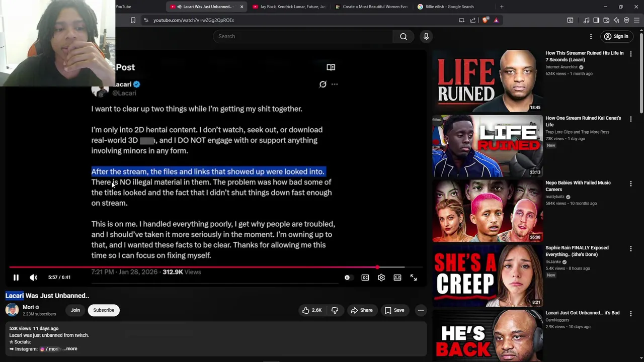The width and height of the screenshot is (644, 362).
Task: Open Brave Shields lion icon
Action: (x=485, y=20)
